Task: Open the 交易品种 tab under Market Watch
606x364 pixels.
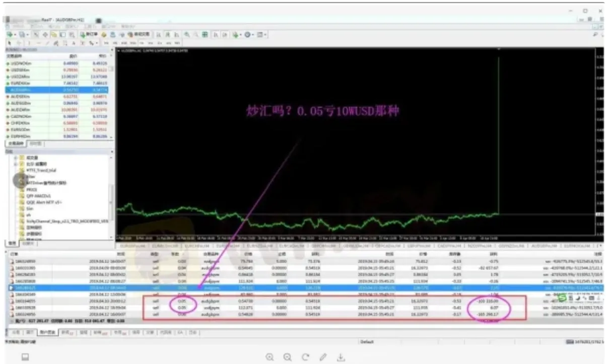Action: point(15,143)
